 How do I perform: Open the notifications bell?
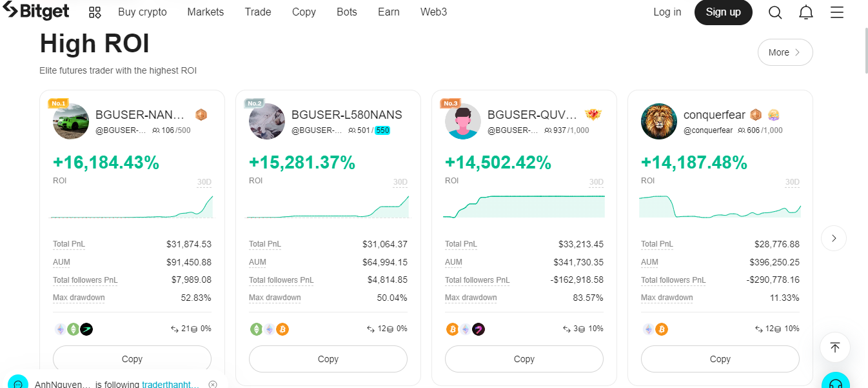[806, 12]
